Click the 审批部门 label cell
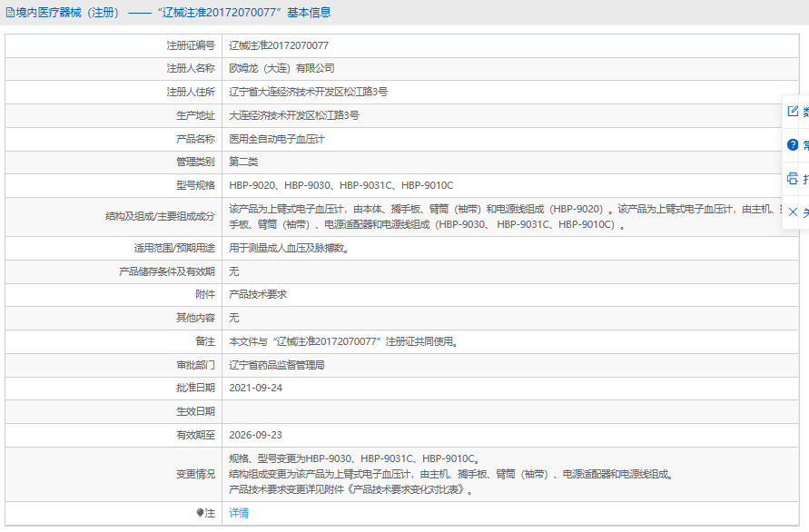The image size is (809, 532). pos(113,365)
